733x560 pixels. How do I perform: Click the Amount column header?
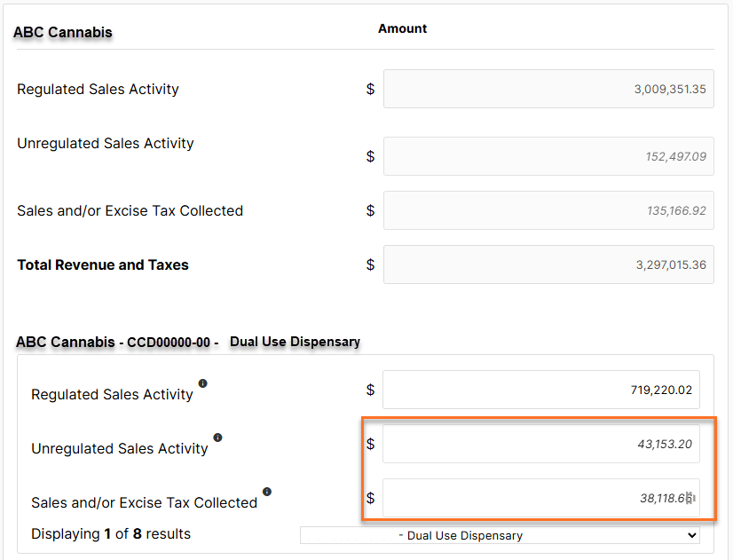(402, 28)
